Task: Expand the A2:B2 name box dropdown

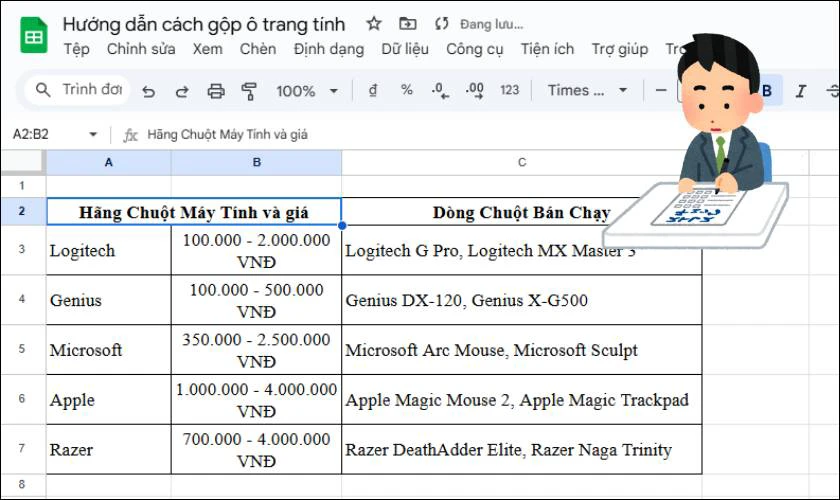Action: [x=93, y=135]
